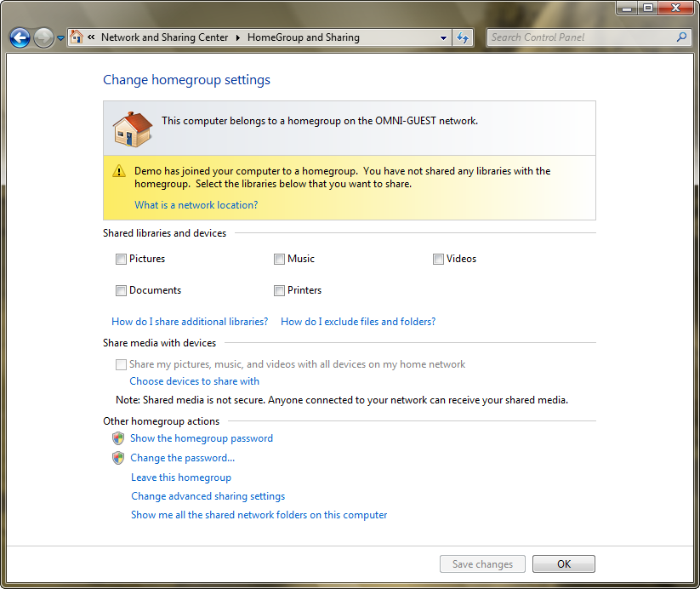Open Change advanced sharing settings
The width and height of the screenshot is (700, 589).
click(x=208, y=496)
